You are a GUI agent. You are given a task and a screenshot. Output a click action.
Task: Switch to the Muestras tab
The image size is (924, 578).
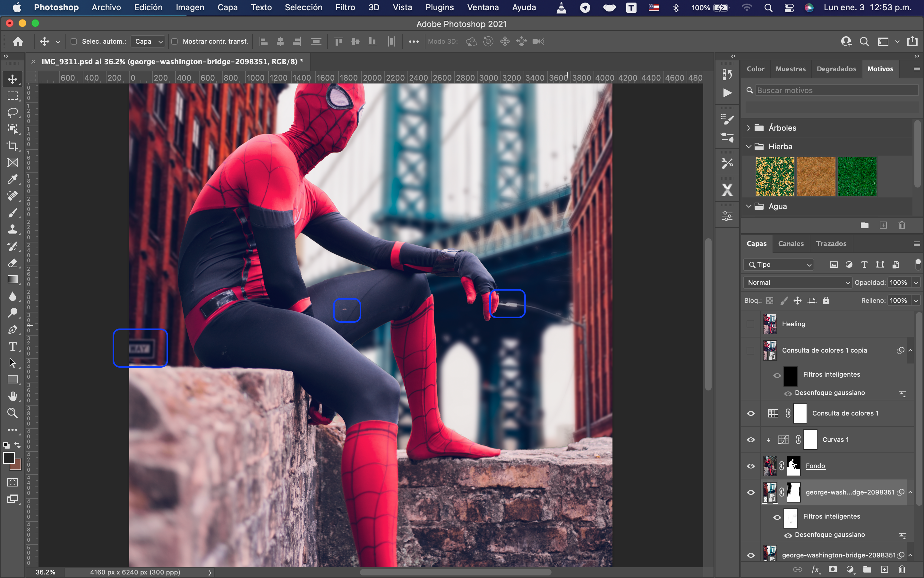point(790,69)
